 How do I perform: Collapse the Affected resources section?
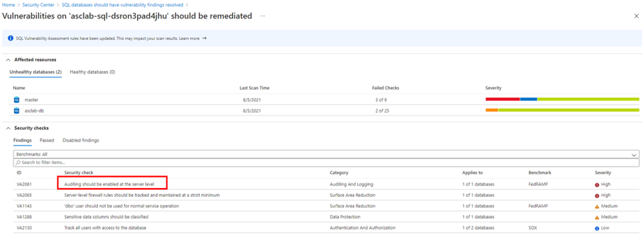[8, 59]
